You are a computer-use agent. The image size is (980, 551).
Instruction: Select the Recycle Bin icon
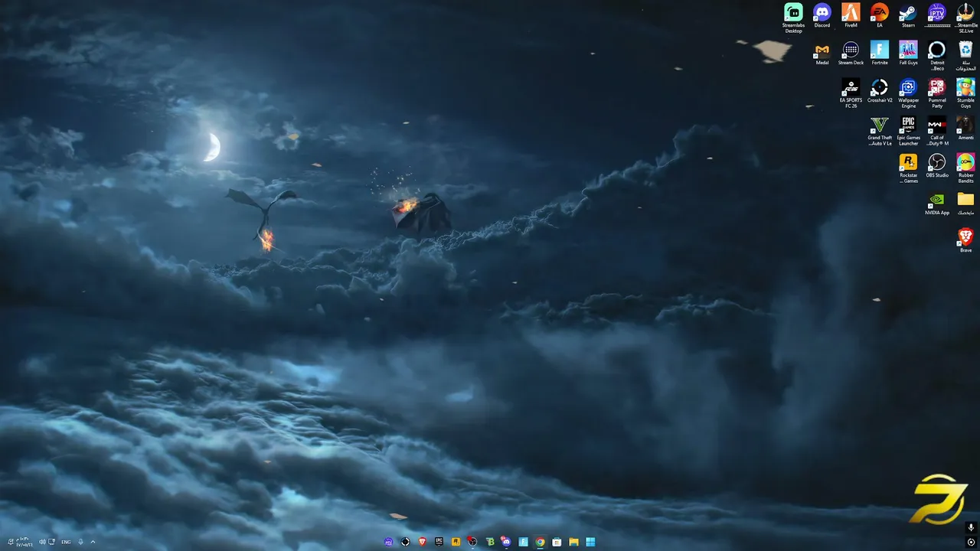[965, 56]
